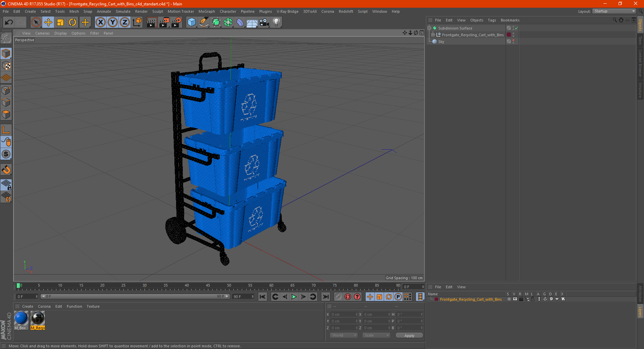Viewport: 644px width, 349px height.
Task: Click the Locked Workplane icon
Action: [x=6, y=185]
